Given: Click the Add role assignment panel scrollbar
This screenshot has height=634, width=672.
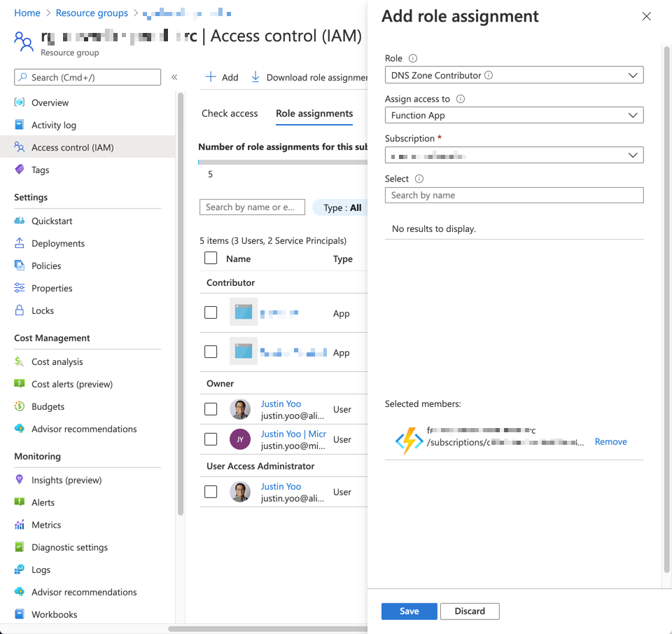Looking at the screenshot, I should (x=666, y=309).
